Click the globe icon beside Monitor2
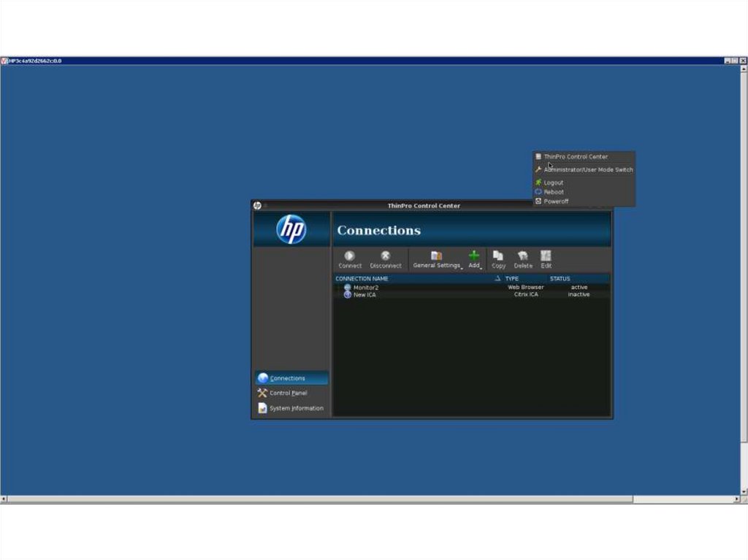The height and width of the screenshot is (560, 748). (347, 287)
